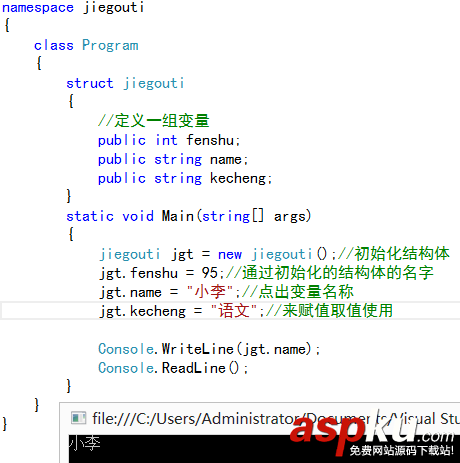Click 'jgt.fenshu' in the assignment line
Screen dimensions: 460x463
(138, 273)
